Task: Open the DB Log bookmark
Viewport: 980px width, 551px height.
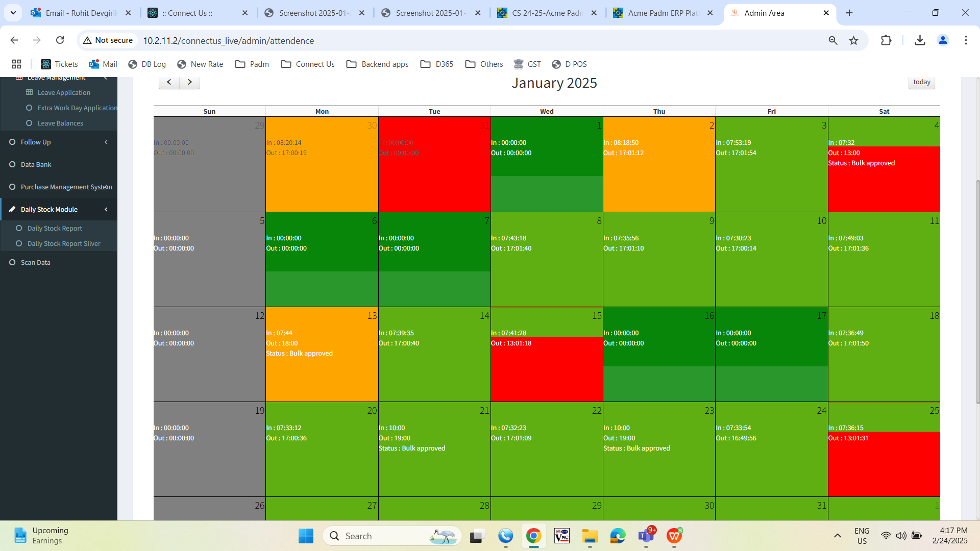Action: click(x=147, y=64)
